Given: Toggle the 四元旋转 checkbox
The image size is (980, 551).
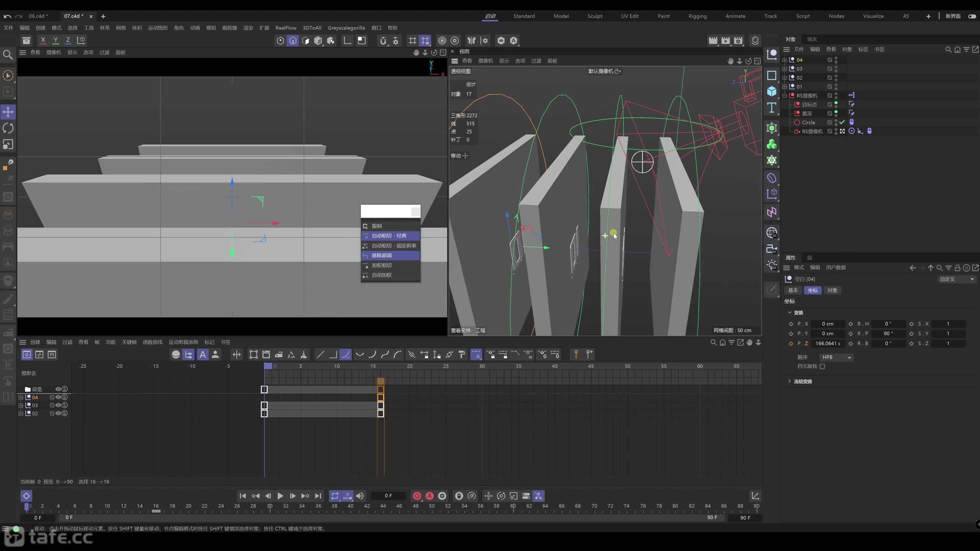Looking at the screenshot, I should point(822,367).
